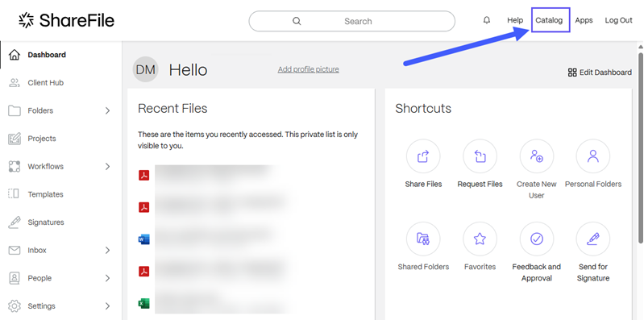The height and width of the screenshot is (320, 644).
Task: Click the Projects icon in sidebar
Action: [15, 139]
